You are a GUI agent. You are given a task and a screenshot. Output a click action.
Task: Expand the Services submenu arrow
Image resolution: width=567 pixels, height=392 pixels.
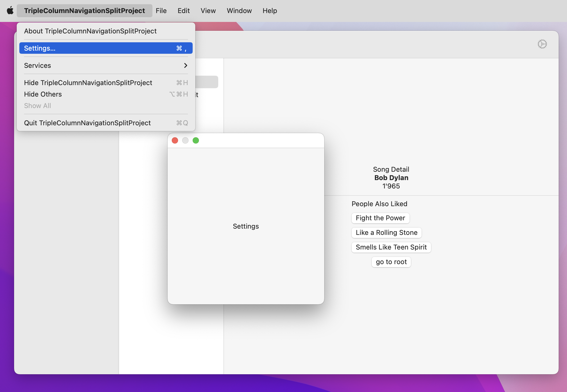(186, 66)
